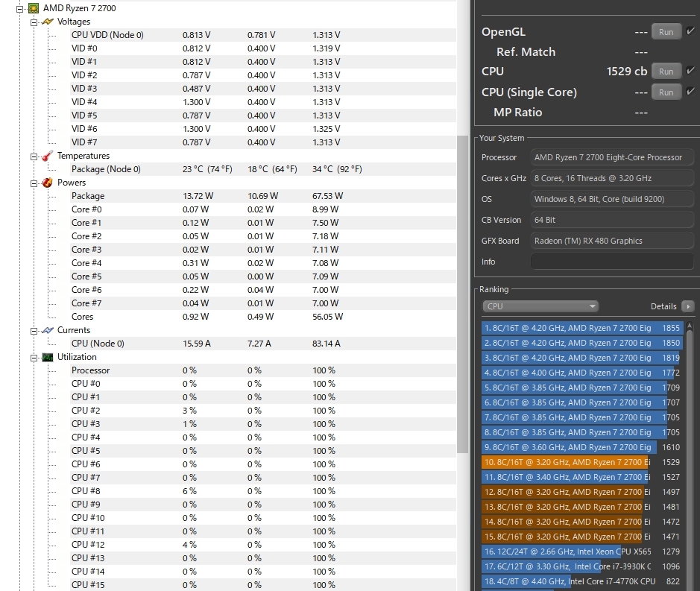Select ranking entry 11 at 3.40 GHz
The width and height of the screenshot is (700, 591).
(x=582, y=477)
